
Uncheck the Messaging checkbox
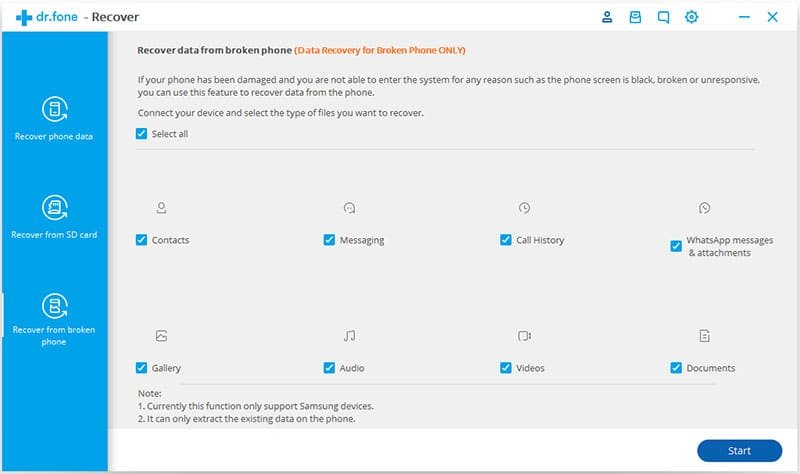[329, 240]
